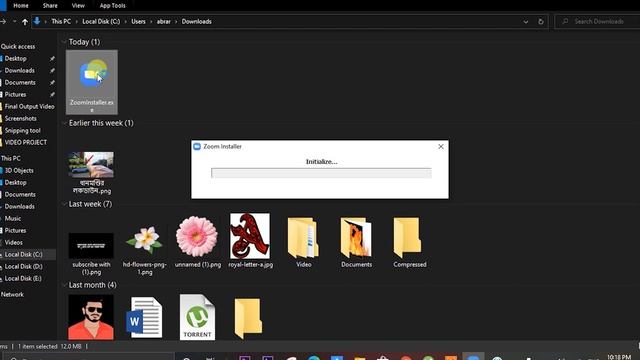Image resolution: width=640 pixels, height=360 pixels.
Task: Open VIDEO PROJECT folder in sidebar
Action: 26,142
